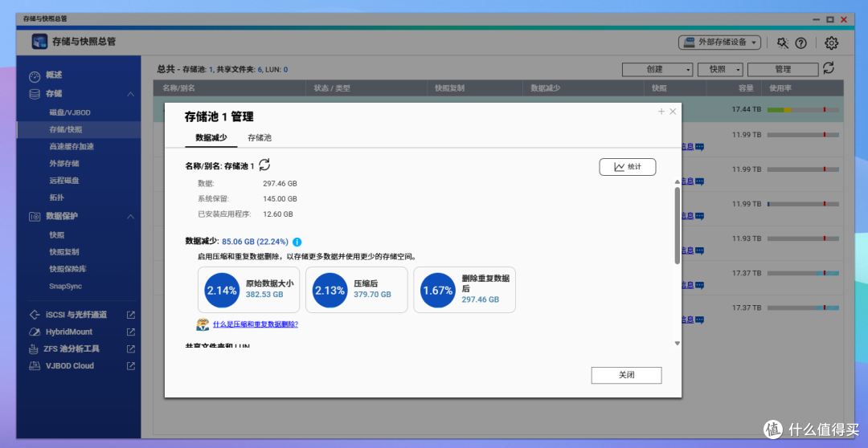Expand dialog with the plus icon
868x448 pixels.
point(661,112)
